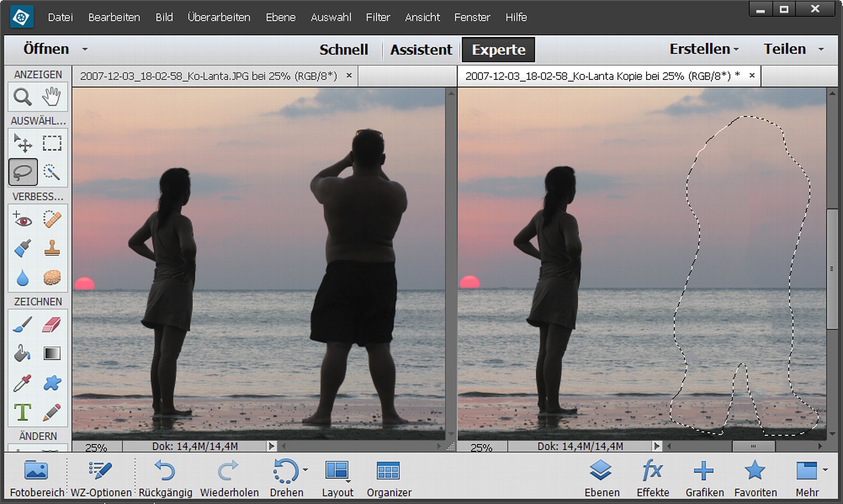The height and width of the screenshot is (504, 843).
Task: Click the Drehen rotate button
Action: (286, 478)
